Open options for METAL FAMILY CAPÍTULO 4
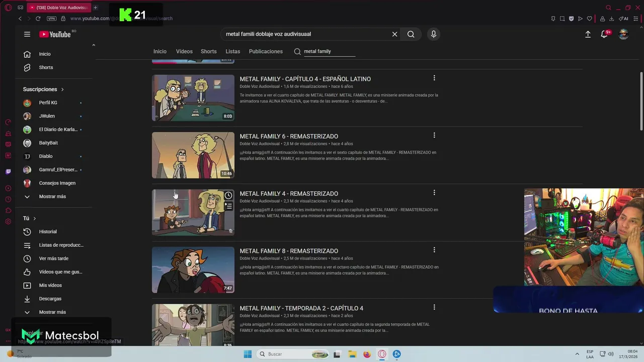The width and height of the screenshot is (644, 362). click(434, 78)
